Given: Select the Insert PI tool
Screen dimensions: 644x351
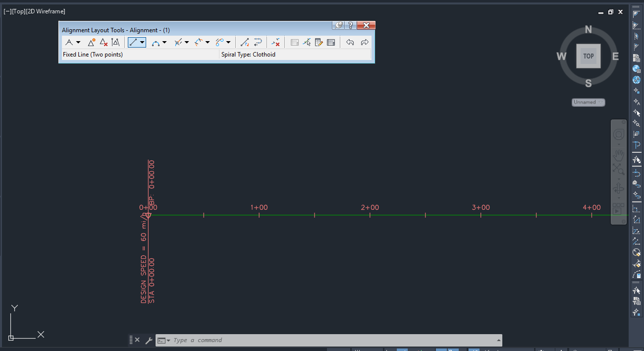Looking at the screenshot, I should pos(91,42).
